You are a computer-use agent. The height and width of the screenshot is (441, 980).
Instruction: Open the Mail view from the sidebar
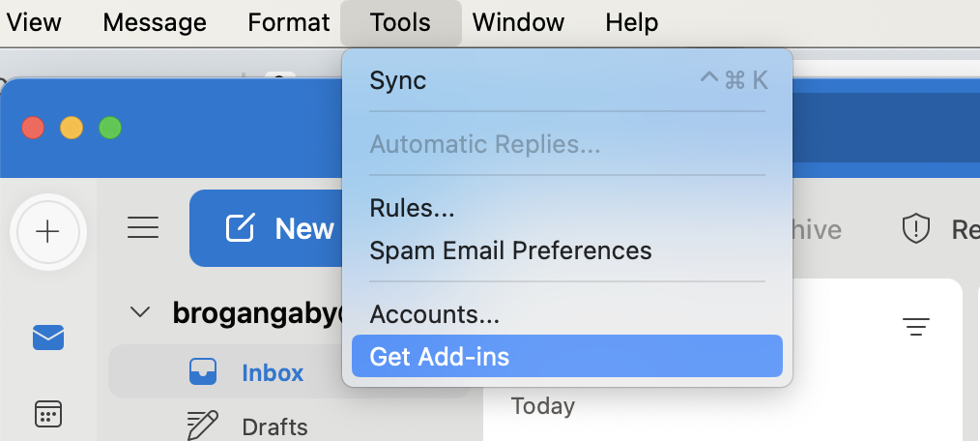coord(47,337)
